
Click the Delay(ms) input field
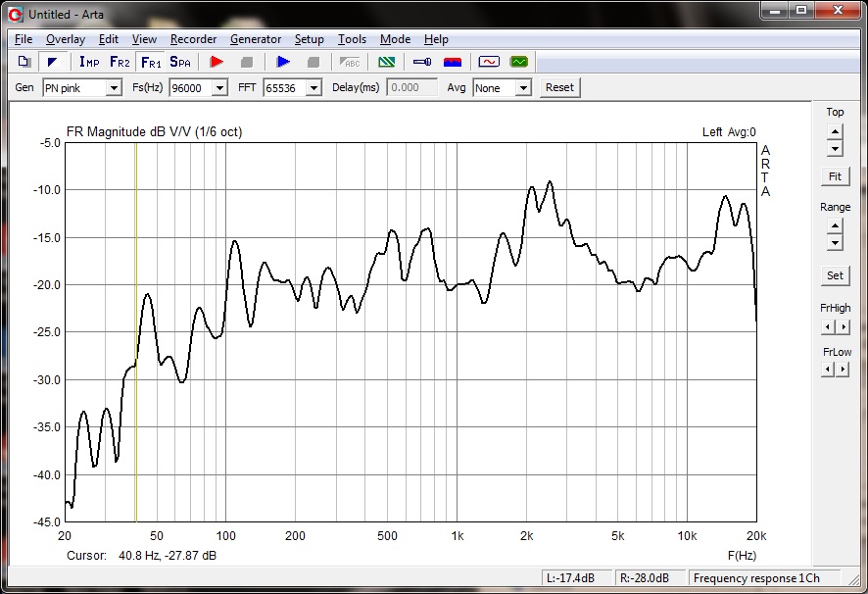(411, 87)
